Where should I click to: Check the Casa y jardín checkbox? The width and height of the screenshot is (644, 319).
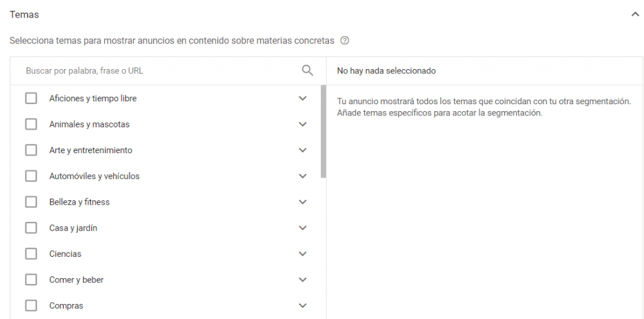(x=31, y=228)
